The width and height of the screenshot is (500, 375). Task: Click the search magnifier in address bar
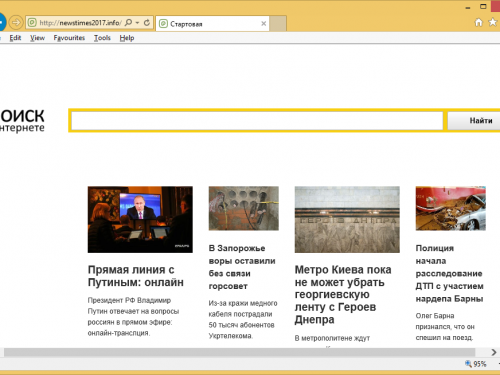(x=128, y=23)
